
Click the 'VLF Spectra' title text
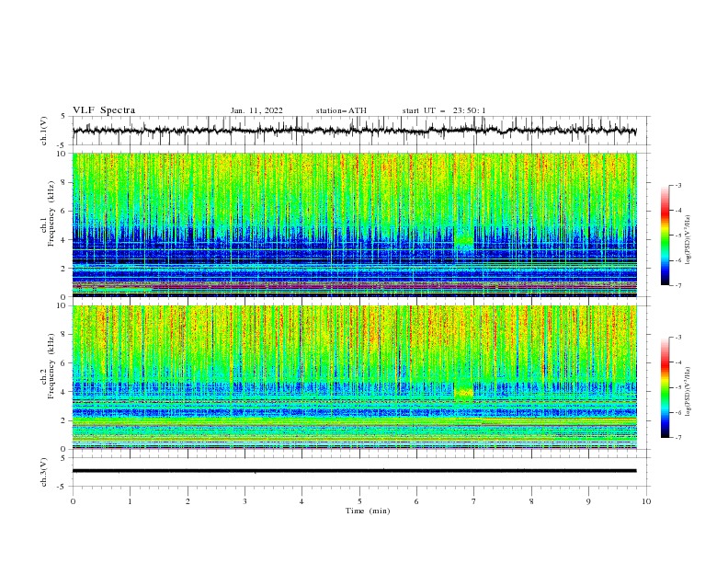pos(104,110)
